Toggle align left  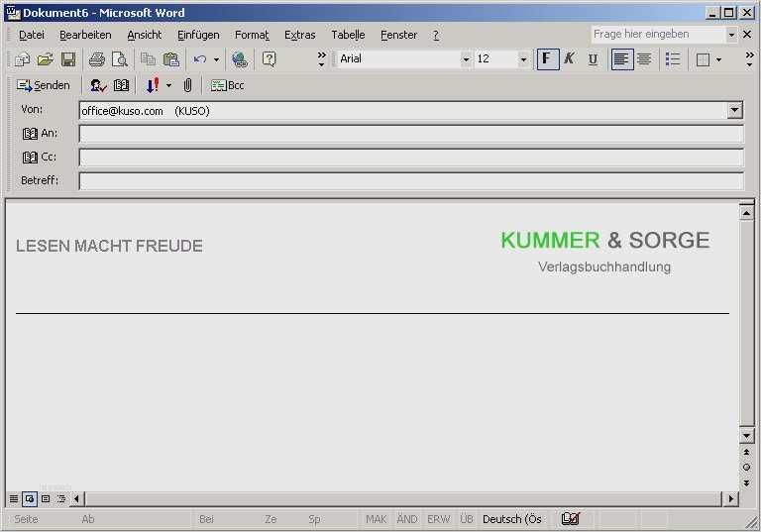(x=621, y=59)
